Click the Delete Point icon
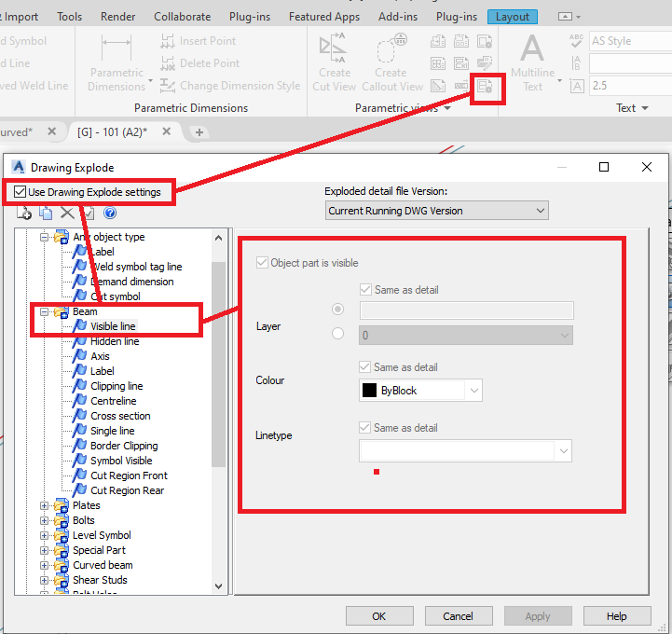 coord(168,63)
